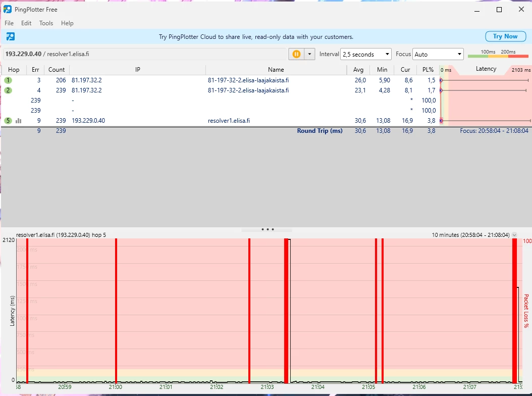The image size is (532, 396).
Task: Open the Tools menu
Action: (x=46, y=23)
